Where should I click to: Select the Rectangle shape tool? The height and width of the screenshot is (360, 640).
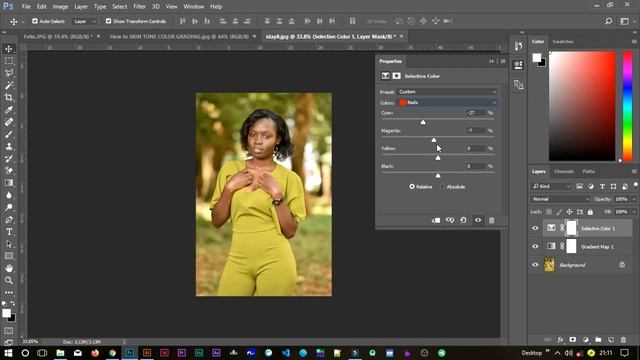pos(9,256)
